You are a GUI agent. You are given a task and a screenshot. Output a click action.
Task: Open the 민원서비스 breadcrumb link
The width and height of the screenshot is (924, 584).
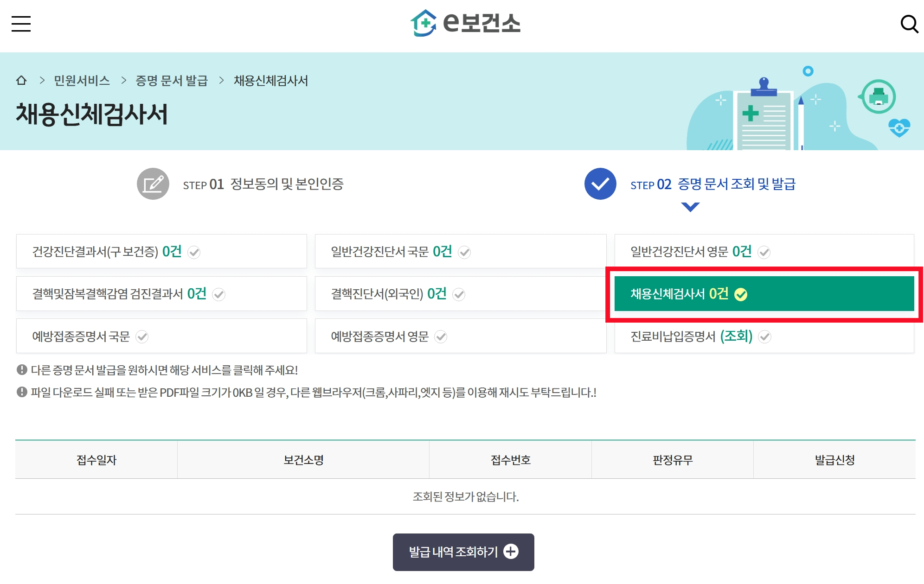click(82, 81)
